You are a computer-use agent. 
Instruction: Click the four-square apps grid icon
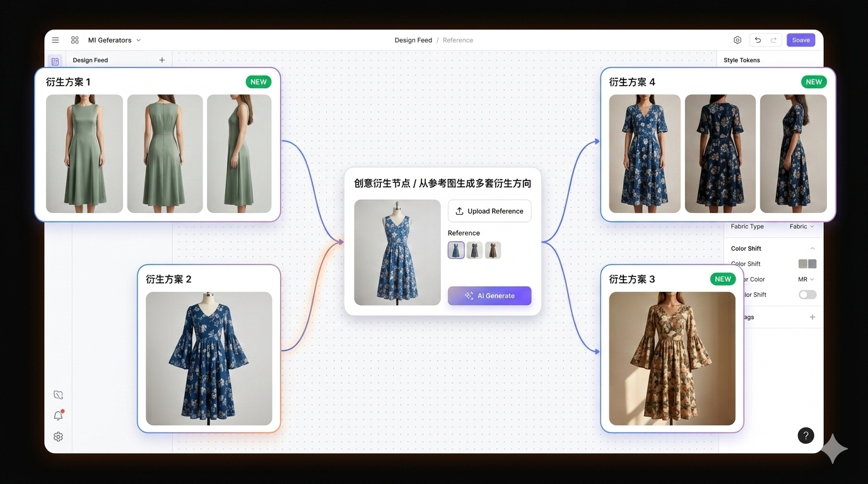[75, 40]
